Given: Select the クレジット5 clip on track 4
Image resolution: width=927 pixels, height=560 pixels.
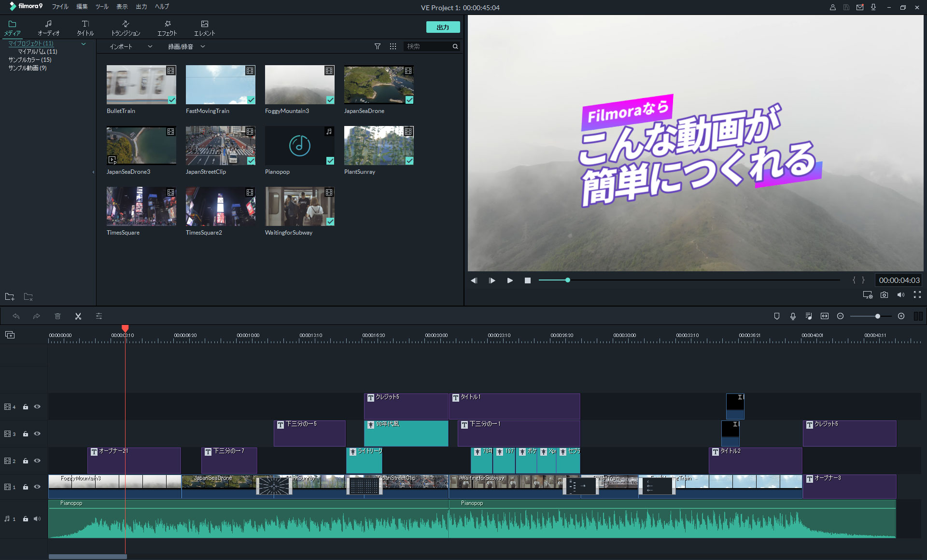Looking at the screenshot, I should click(x=406, y=406).
